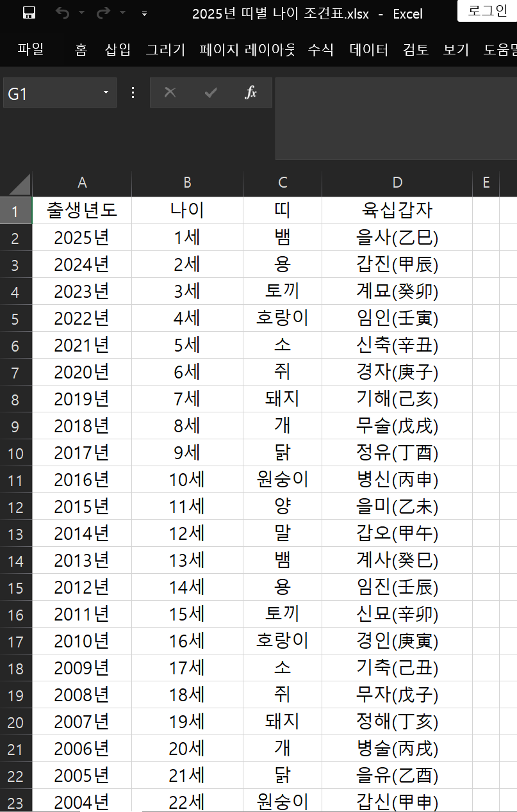
Task: Switch to the 데이터 ribbon tab
Action: point(369,49)
